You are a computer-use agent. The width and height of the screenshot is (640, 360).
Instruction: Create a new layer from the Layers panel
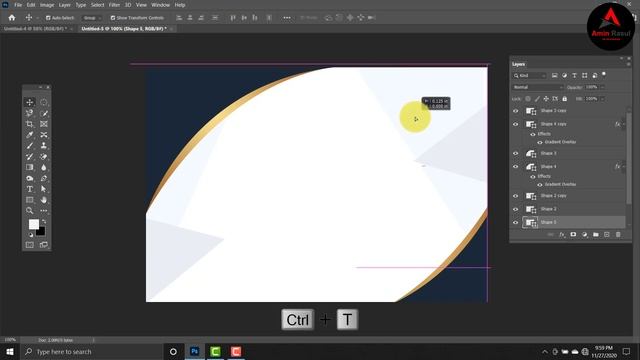607,235
